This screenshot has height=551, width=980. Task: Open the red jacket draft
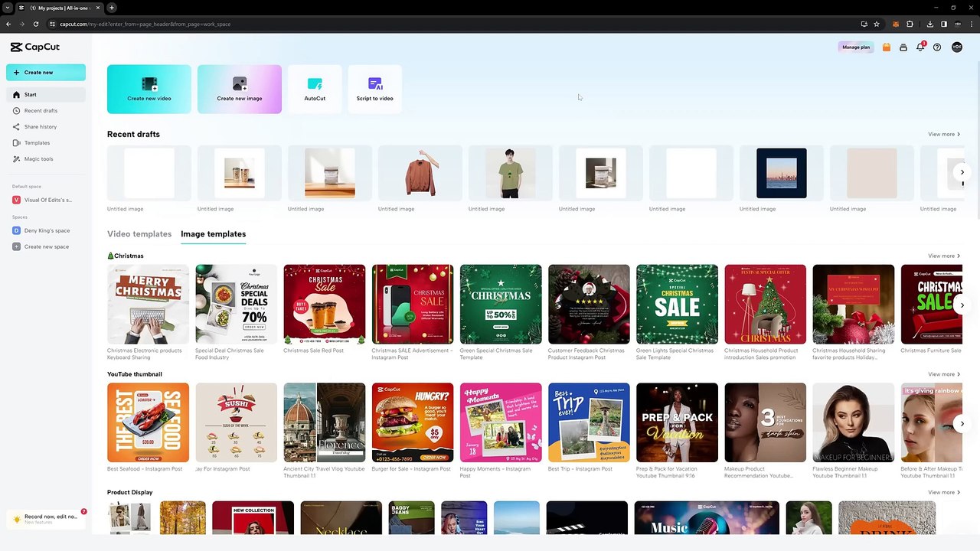(x=420, y=174)
